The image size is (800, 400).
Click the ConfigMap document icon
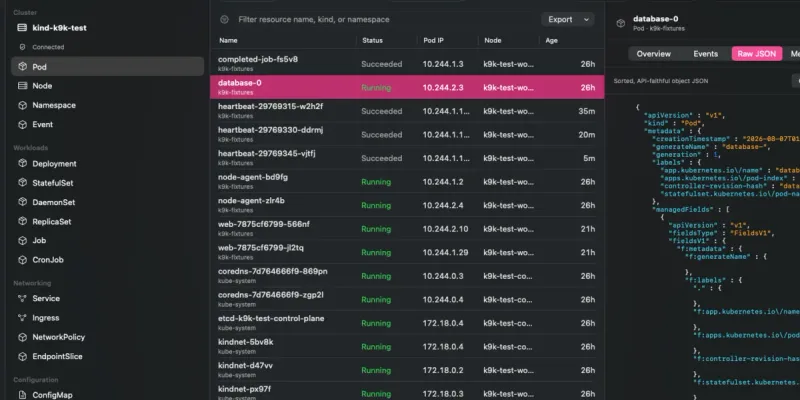pos(22,395)
